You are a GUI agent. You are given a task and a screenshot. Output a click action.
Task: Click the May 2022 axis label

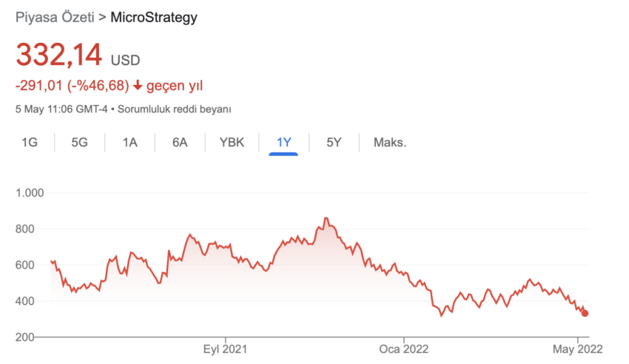tap(578, 349)
